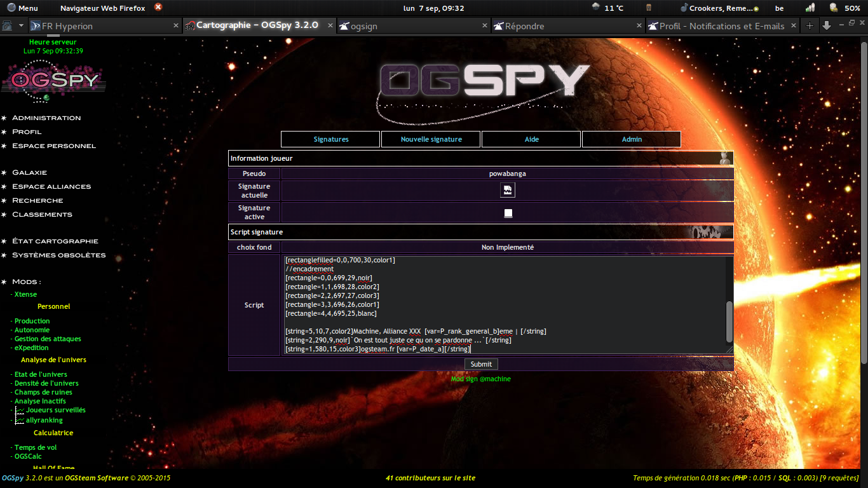Open the Autonomie mod link

tap(32, 330)
